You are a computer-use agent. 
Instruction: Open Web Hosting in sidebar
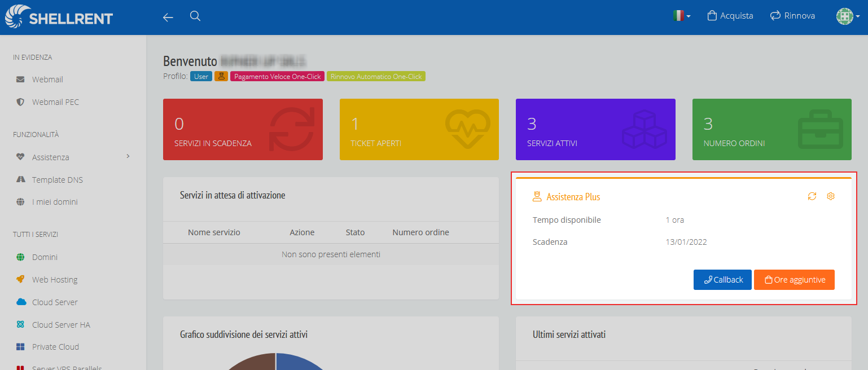(55, 280)
